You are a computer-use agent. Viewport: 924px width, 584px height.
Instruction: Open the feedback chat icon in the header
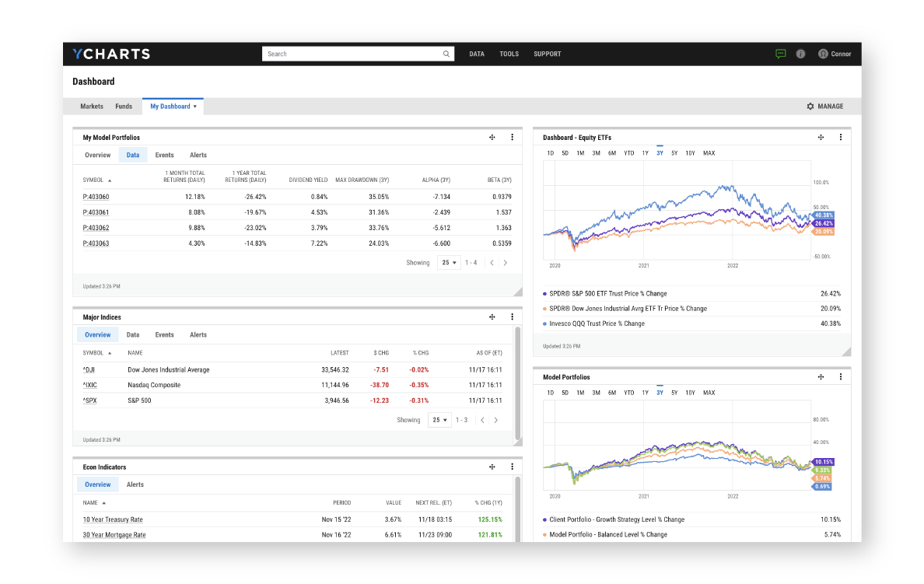click(780, 53)
